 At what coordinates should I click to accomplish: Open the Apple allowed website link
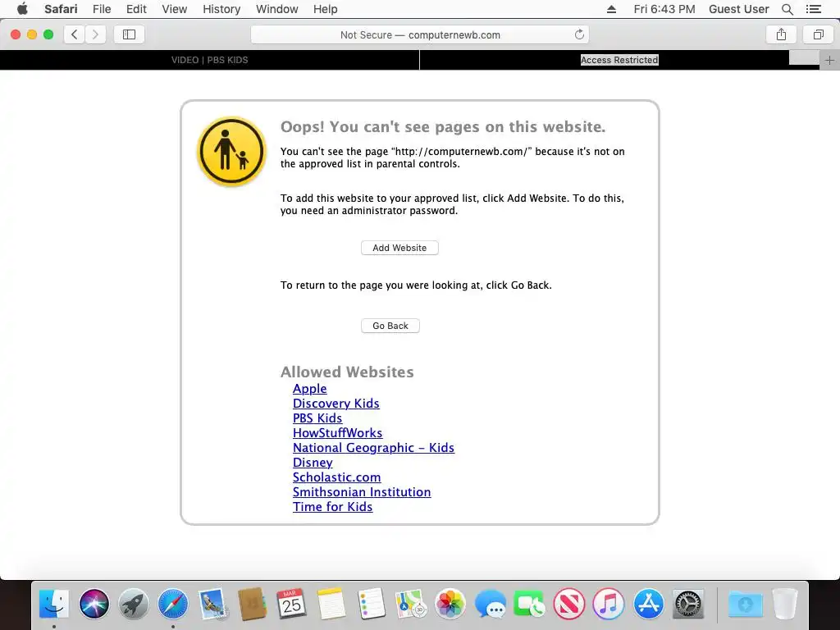point(309,389)
